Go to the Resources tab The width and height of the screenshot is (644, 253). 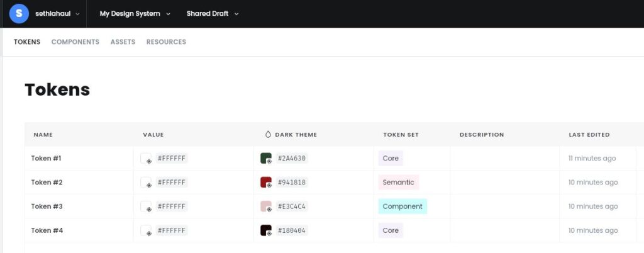(166, 42)
